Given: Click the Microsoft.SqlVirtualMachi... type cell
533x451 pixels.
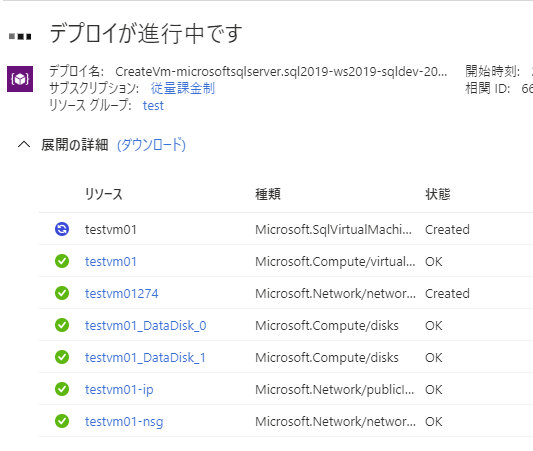Looking at the screenshot, I should tap(333, 229).
